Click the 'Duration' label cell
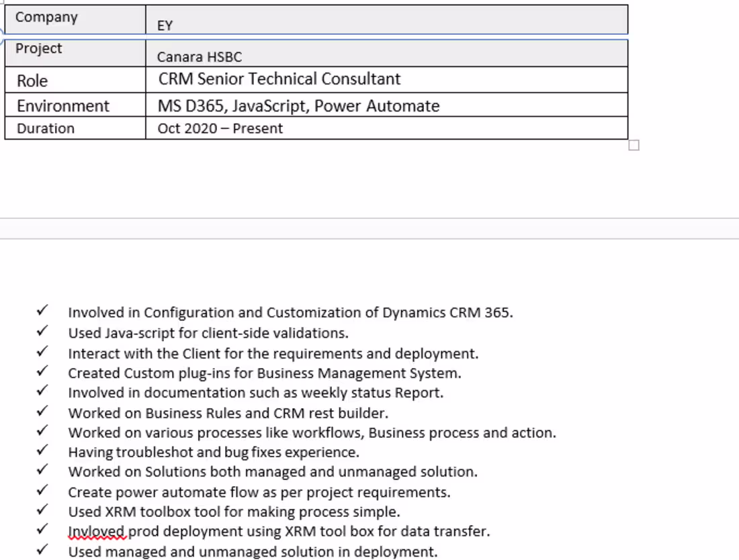 click(x=75, y=128)
